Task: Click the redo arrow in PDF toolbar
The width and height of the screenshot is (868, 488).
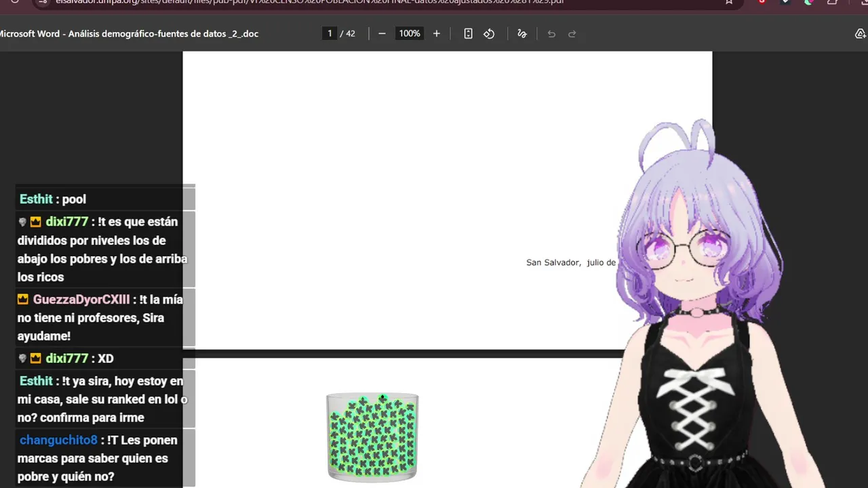Action: (x=572, y=33)
